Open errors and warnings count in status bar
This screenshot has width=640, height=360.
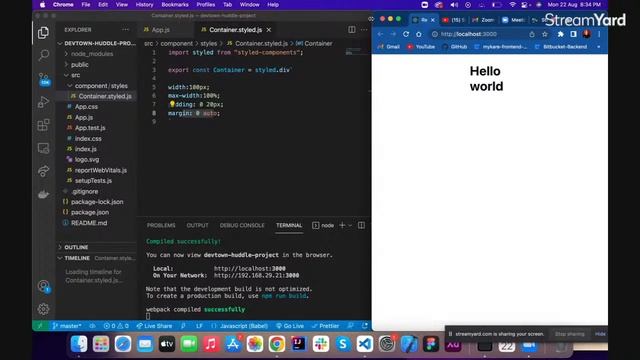click(x=116, y=326)
